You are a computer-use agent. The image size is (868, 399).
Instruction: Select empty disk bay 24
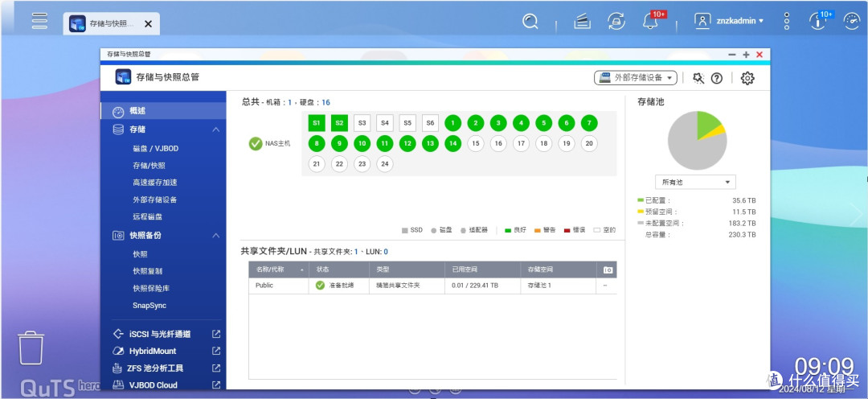(x=385, y=164)
